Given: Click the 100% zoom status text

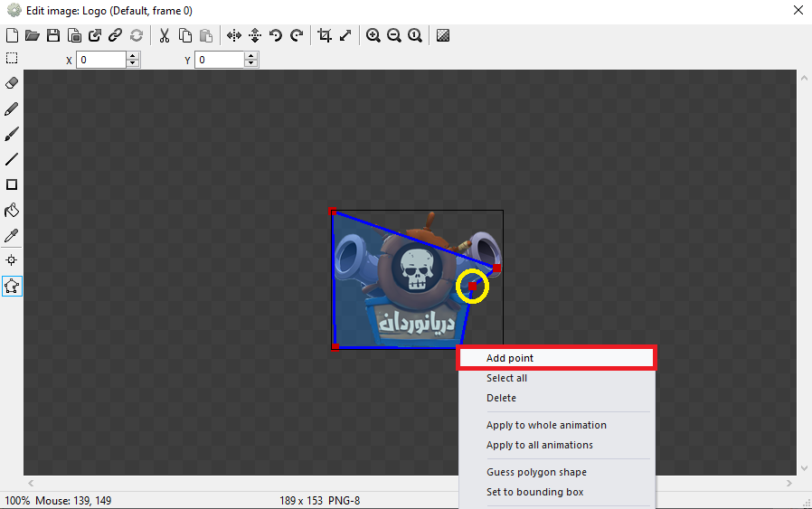Looking at the screenshot, I should click(x=17, y=501).
